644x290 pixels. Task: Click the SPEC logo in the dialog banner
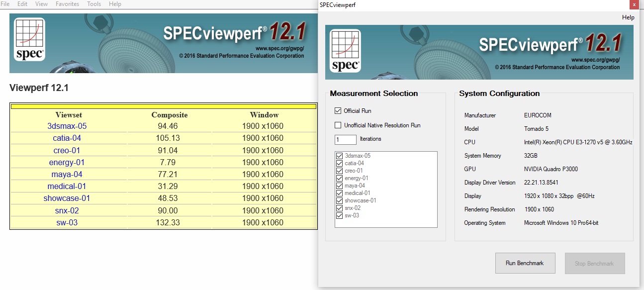tap(346, 51)
